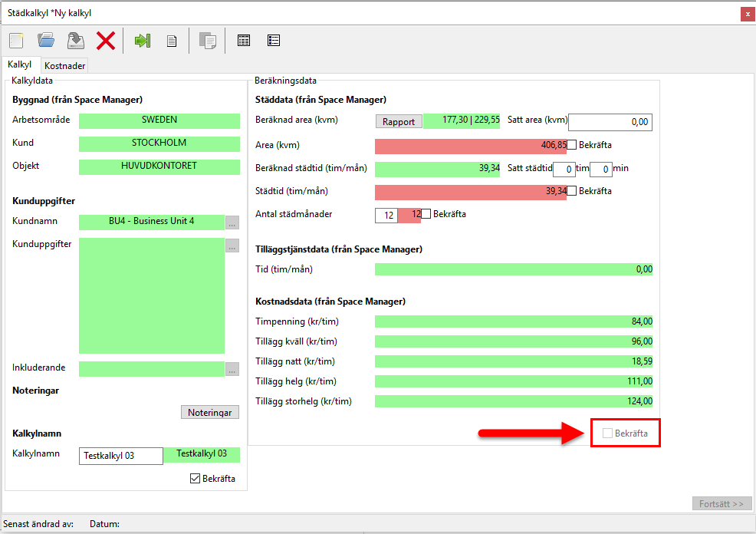Save the calculation using the disk icon

tap(75, 41)
